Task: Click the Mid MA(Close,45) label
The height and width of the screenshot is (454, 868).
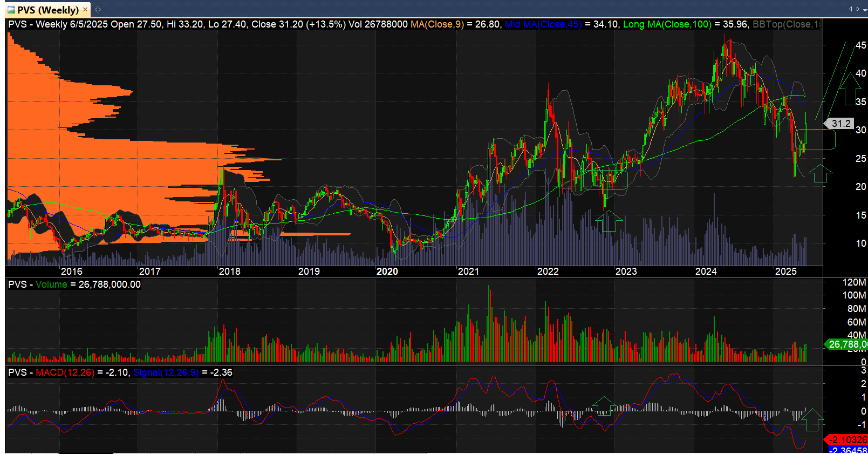Action: point(543,24)
